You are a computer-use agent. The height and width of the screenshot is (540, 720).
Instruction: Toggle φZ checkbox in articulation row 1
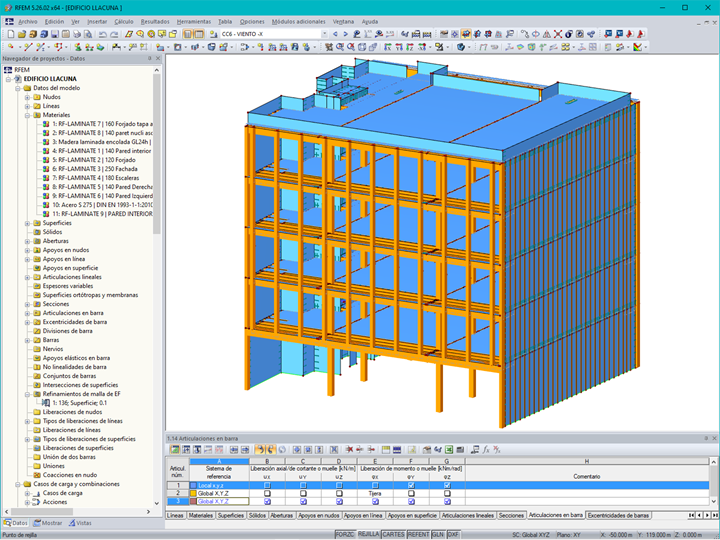(x=447, y=485)
